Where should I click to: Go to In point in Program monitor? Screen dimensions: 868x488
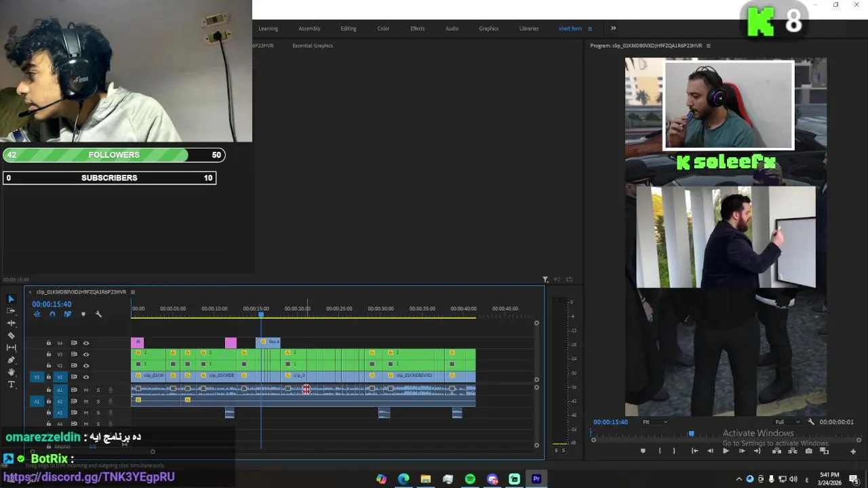coord(694,451)
